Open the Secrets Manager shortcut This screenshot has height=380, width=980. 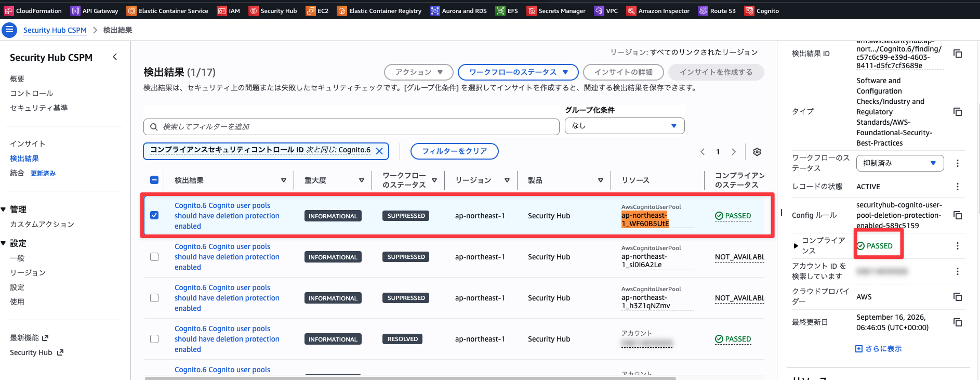(556, 11)
